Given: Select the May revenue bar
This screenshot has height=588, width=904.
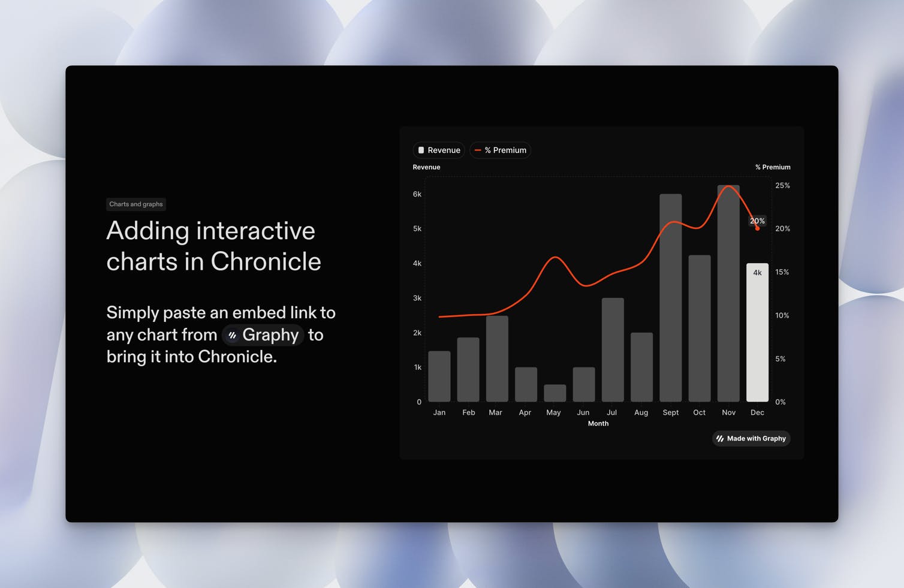Looking at the screenshot, I should click(555, 393).
